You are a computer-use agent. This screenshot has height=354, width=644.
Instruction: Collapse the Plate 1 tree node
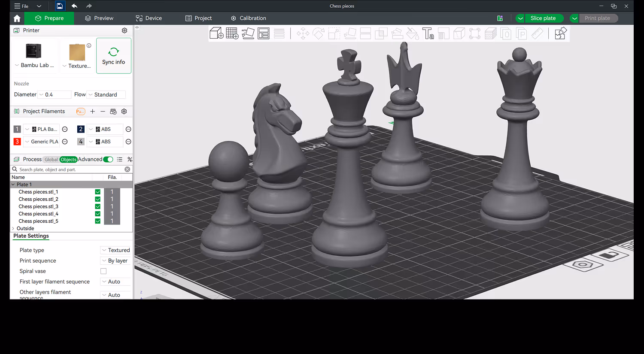pyautogui.click(x=13, y=185)
